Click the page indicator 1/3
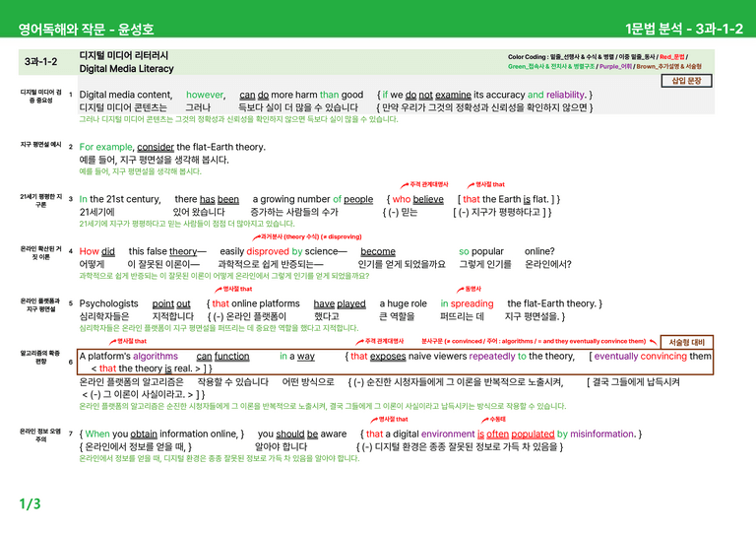 (30, 504)
